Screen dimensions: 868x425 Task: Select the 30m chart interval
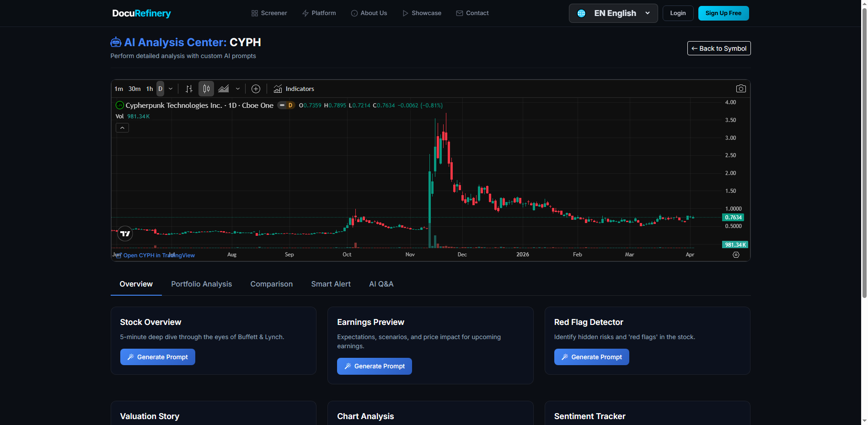pos(134,89)
